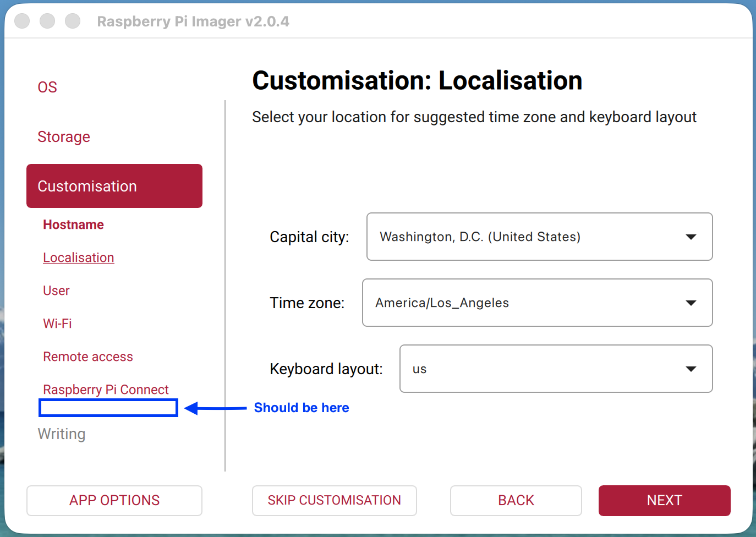This screenshot has height=537, width=756.
Task: Click the Capital city dropdown arrow
Action: 691,237
